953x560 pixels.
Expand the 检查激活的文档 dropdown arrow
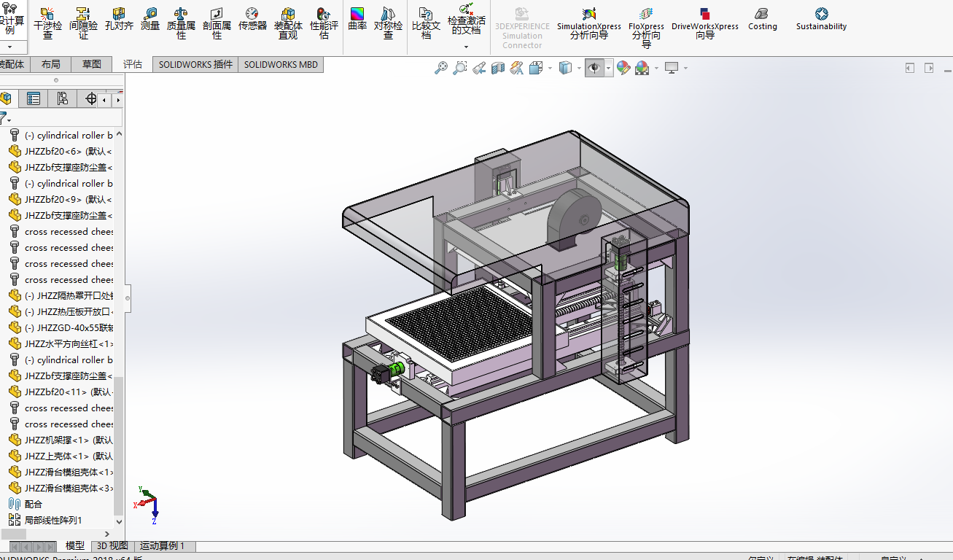466,47
